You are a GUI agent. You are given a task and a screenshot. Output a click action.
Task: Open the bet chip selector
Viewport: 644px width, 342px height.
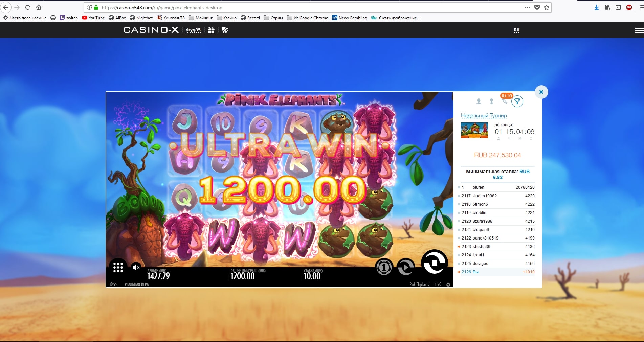pyautogui.click(x=384, y=268)
